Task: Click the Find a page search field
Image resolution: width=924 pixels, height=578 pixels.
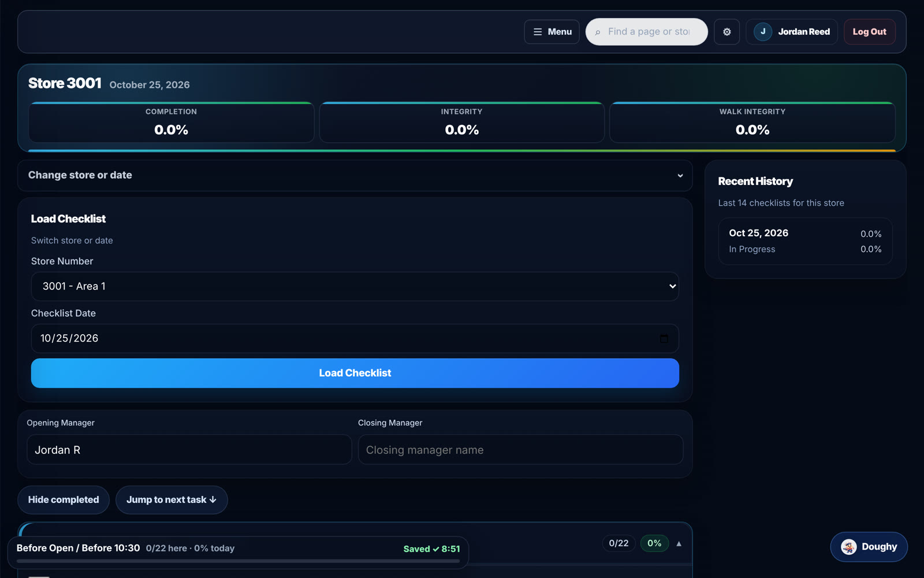Action: 646,32
